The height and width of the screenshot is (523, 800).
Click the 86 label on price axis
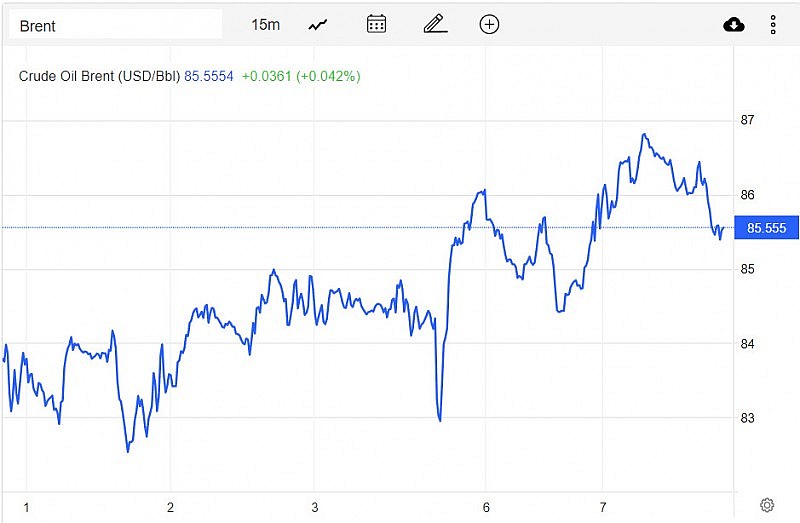click(x=747, y=195)
